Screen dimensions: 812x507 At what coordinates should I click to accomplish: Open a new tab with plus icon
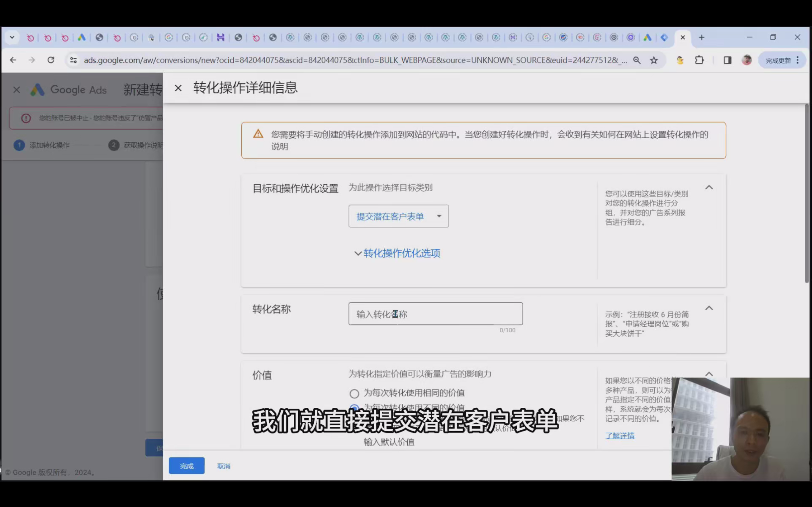tap(701, 37)
